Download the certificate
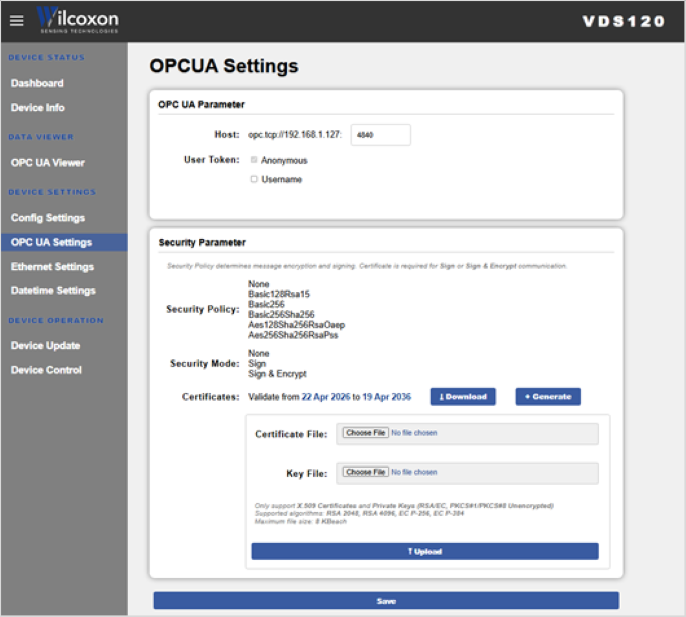The width and height of the screenshot is (686, 617). [x=463, y=396]
